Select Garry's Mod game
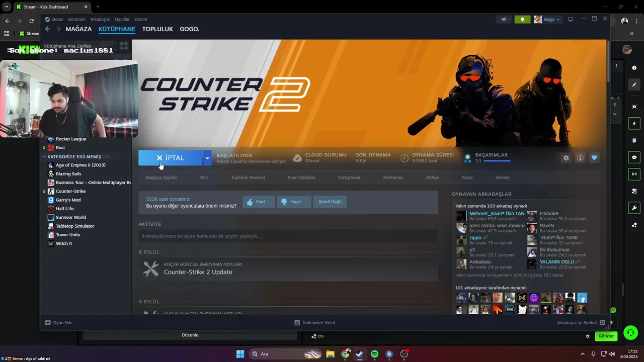This screenshot has width=644, height=362. tap(68, 200)
